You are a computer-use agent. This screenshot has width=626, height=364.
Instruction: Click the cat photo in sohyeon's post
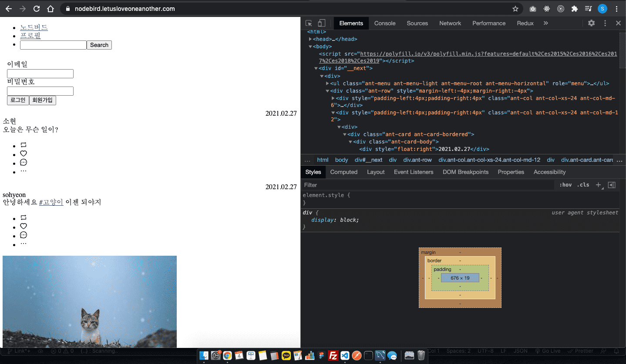tap(90, 302)
